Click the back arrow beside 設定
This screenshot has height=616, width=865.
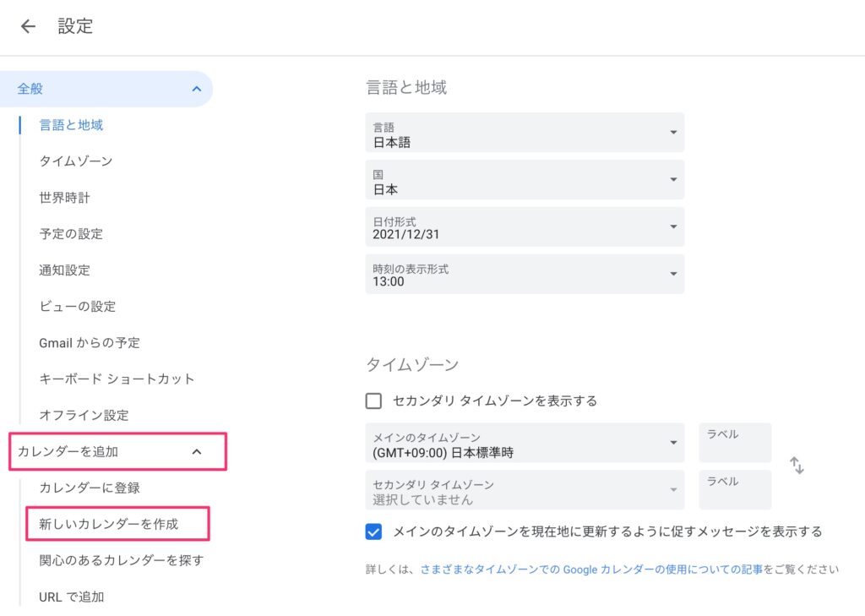(28, 26)
